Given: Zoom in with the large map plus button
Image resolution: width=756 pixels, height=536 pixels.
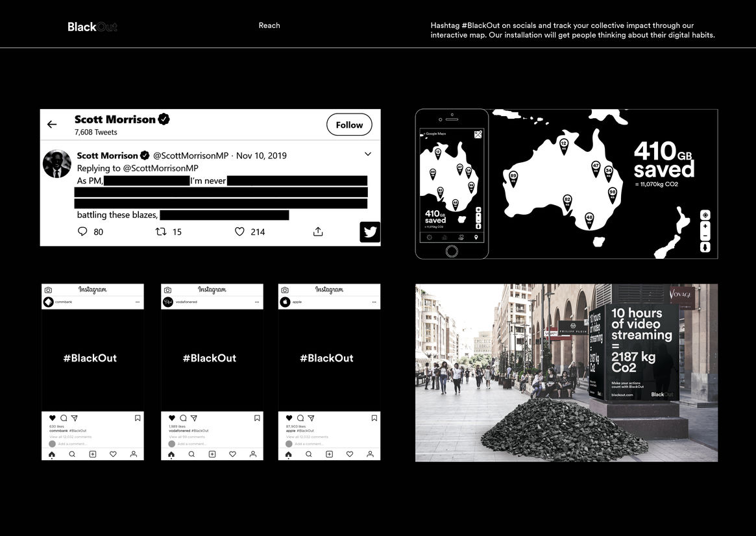Looking at the screenshot, I should click(705, 226).
